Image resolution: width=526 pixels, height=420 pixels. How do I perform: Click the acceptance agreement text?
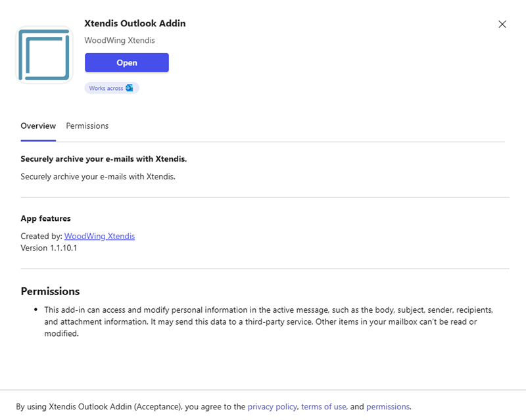(122, 406)
